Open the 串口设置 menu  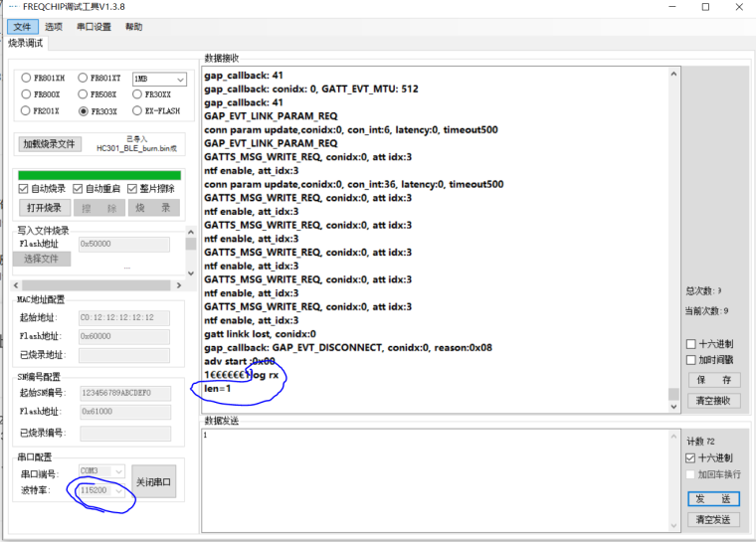point(94,26)
